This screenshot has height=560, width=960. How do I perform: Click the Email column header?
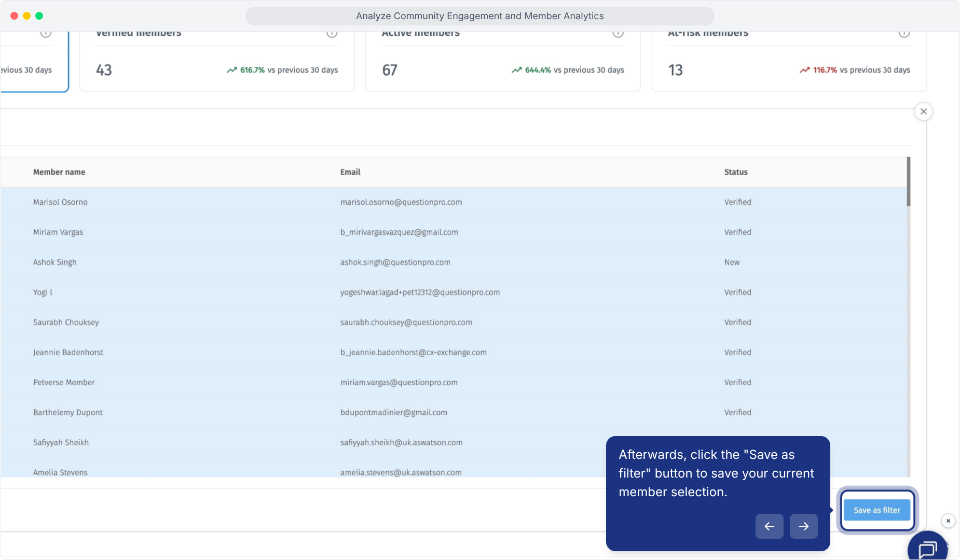coord(350,172)
